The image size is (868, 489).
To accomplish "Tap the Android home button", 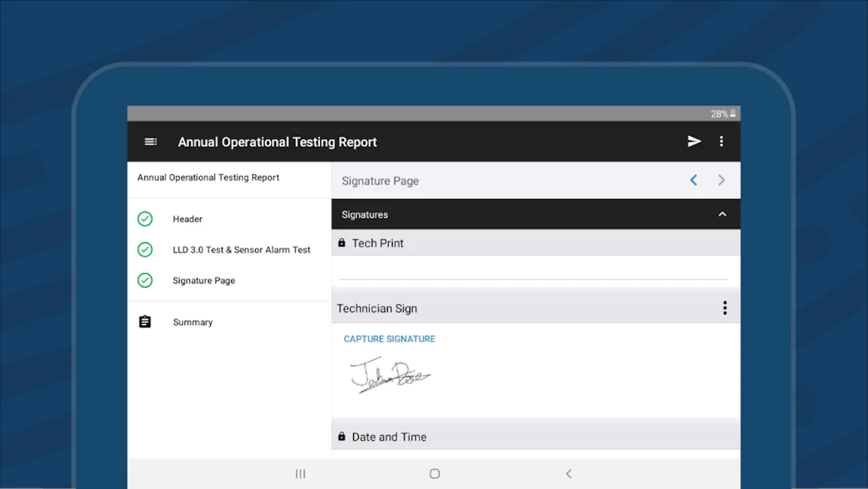I will coord(435,473).
